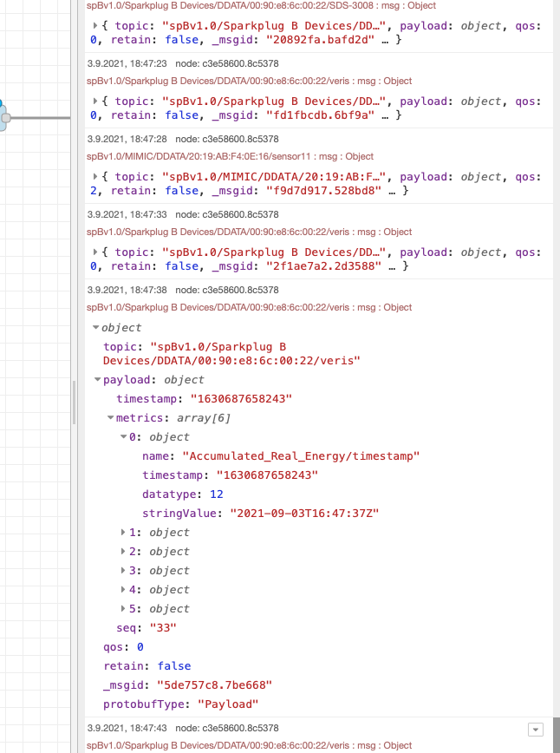Expand metric 2 object
The width and height of the screenshot is (560, 753).
point(122,552)
